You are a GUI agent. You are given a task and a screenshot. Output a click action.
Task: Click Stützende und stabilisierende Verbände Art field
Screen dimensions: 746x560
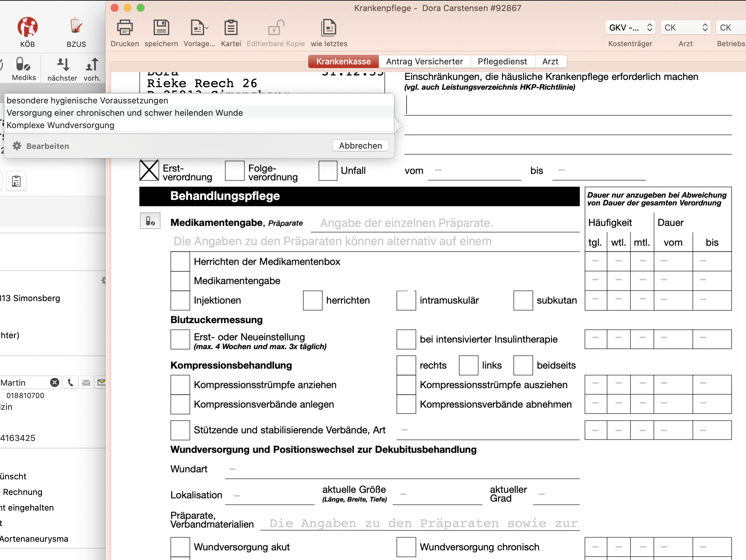coord(488,430)
